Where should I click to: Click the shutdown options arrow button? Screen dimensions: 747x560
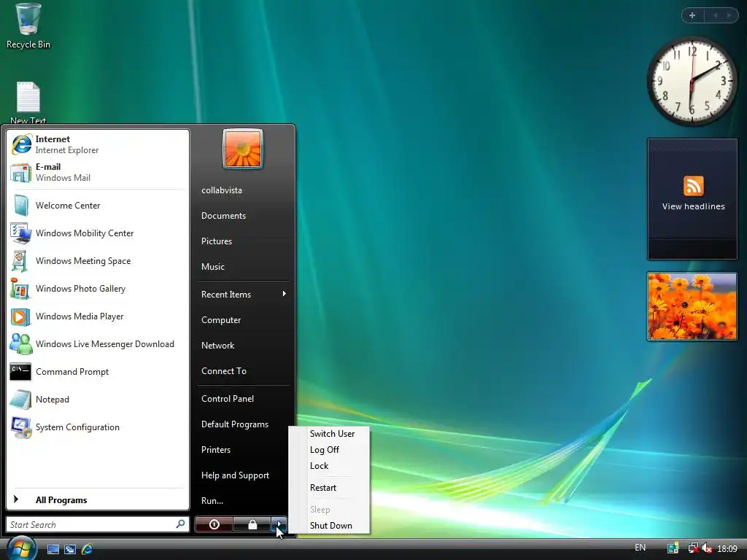click(x=279, y=524)
